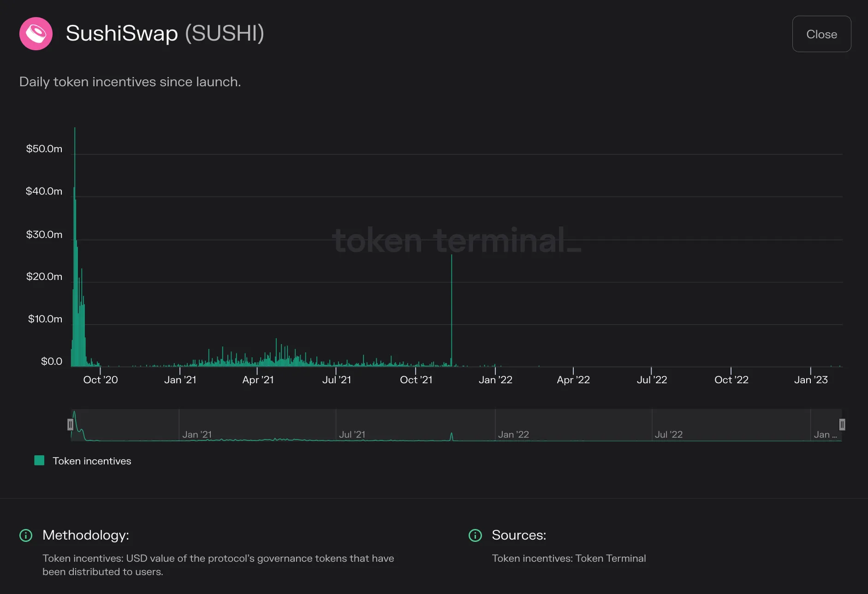This screenshot has width=868, height=594.
Task: Click the 'Methodology:' heading
Action: 86,535
